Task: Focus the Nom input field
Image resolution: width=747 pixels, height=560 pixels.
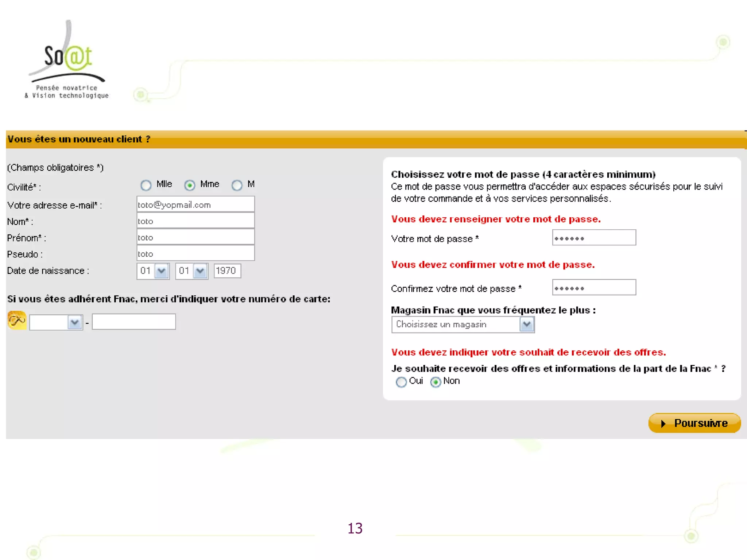Action: pyautogui.click(x=196, y=221)
